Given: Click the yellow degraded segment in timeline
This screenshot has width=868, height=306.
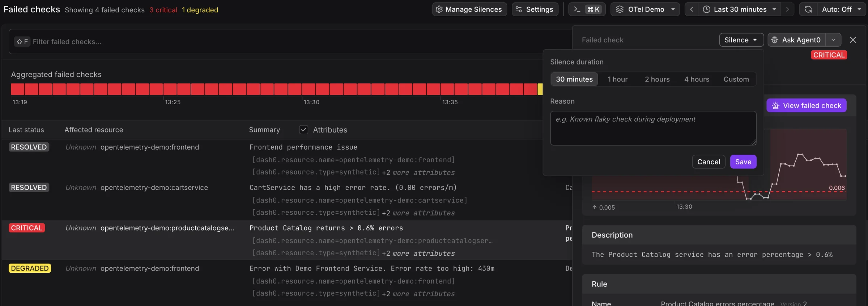Looking at the screenshot, I should tap(540, 89).
